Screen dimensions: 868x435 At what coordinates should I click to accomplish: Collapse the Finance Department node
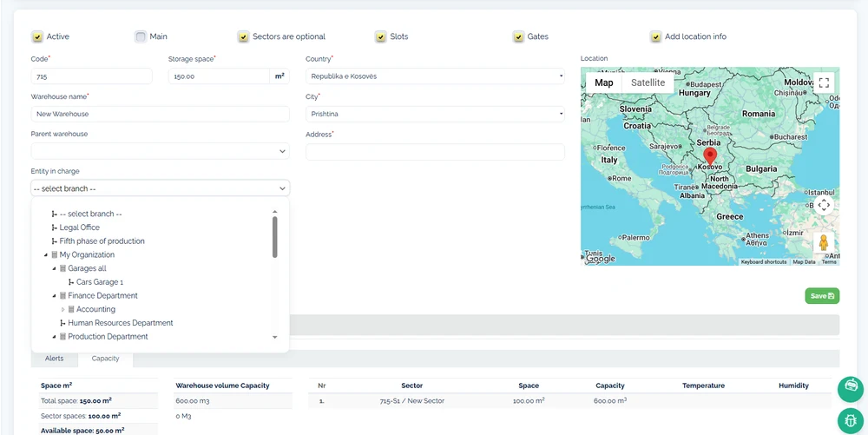coord(54,295)
